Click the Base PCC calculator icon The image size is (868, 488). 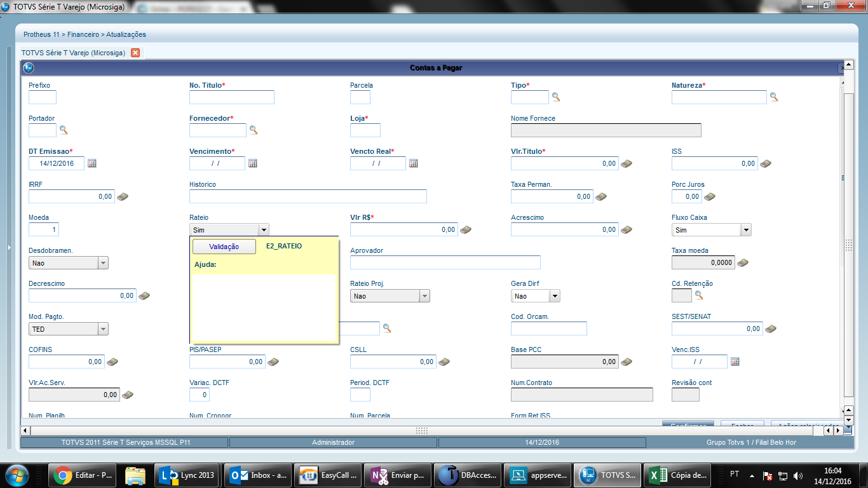tap(627, 362)
